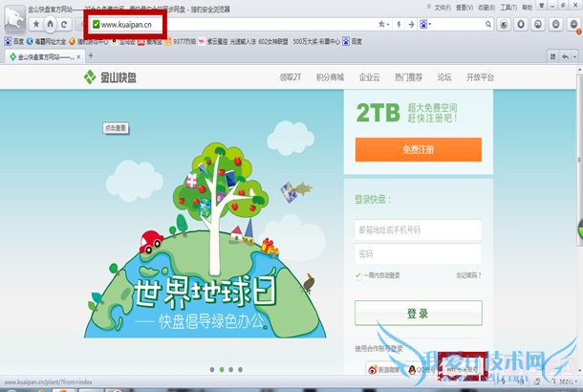Click the zoom level control in status bar

point(565,381)
